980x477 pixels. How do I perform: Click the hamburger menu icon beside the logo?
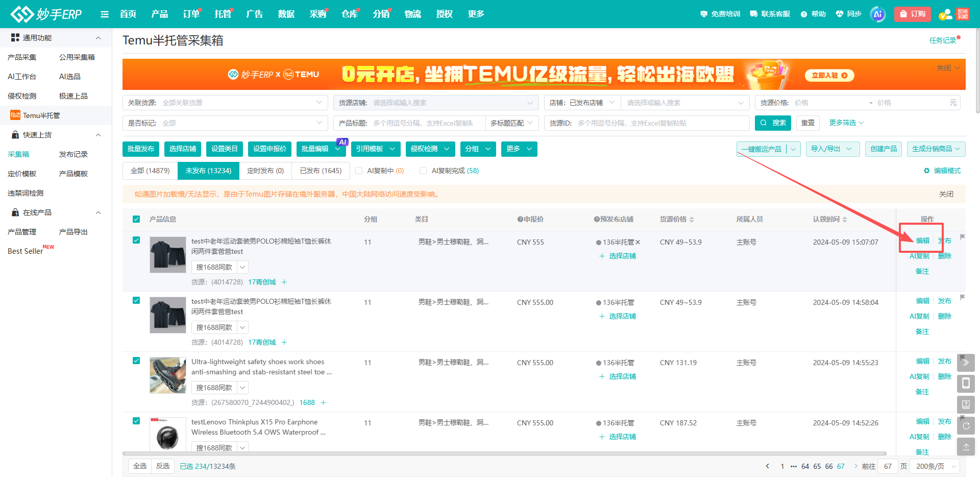(x=105, y=14)
